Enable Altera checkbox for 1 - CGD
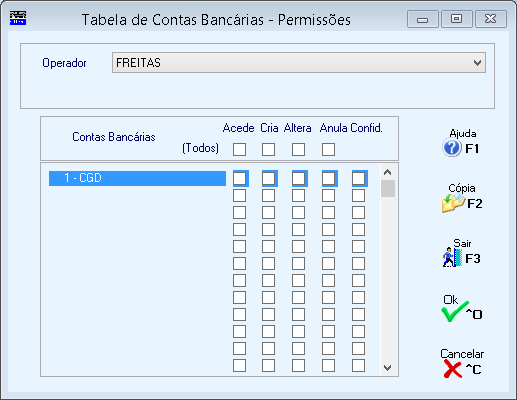Image resolution: width=517 pixels, height=400 pixels. coord(298,179)
